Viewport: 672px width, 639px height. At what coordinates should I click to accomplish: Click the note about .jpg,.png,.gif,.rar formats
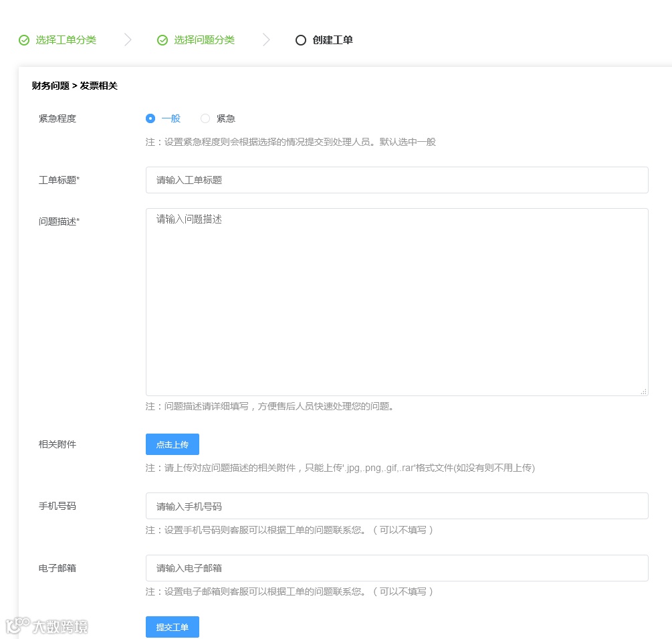pyautogui.click(x=340, y=468)
